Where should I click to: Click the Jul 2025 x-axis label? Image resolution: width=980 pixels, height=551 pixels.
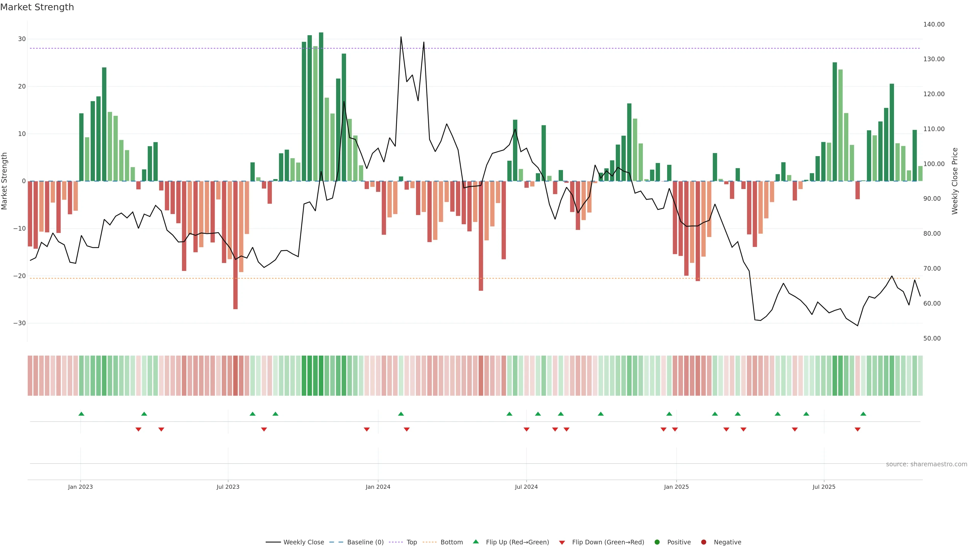pos(824,487)
